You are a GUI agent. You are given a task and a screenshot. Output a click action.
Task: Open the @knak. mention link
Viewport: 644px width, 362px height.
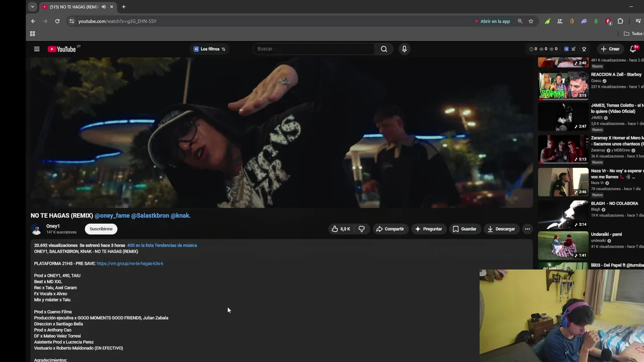[181, 215]
